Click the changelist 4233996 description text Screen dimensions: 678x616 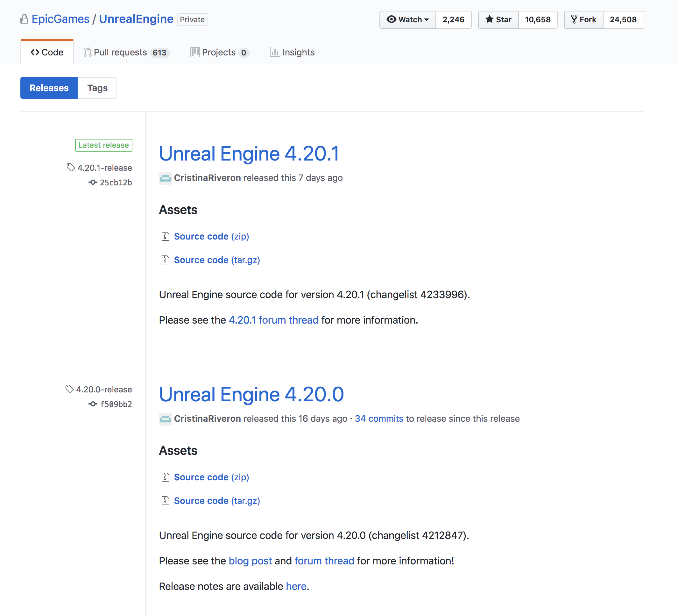point(314,295)
